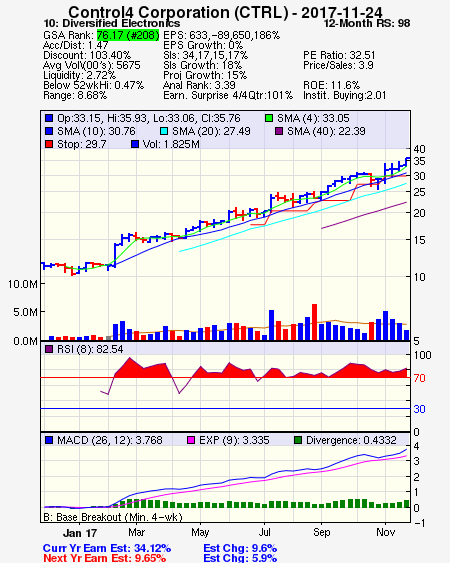
Task: Click the blue SMA (10) legend square
Action: point(49,131)
